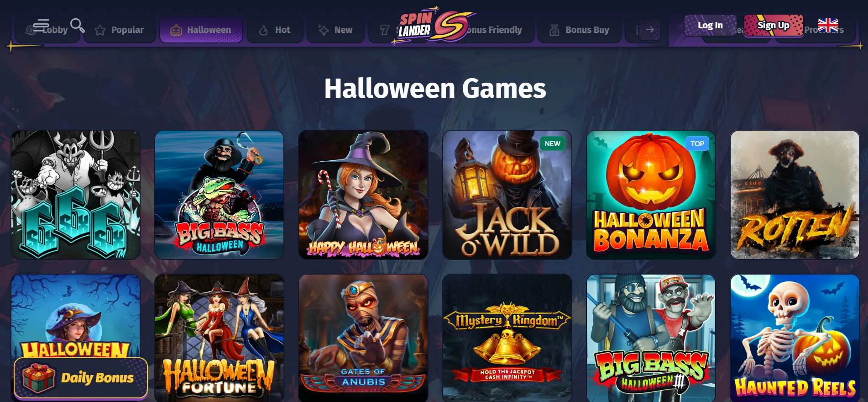Click the Sign Up button
The width and height of the screenshot is (868, 402).
[774, 25]
